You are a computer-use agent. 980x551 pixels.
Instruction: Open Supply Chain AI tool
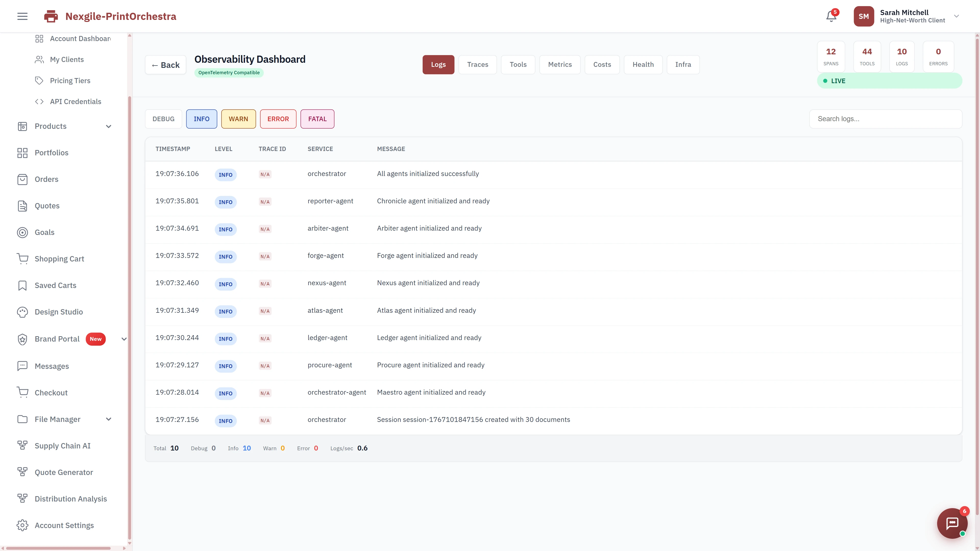(62, 445)
